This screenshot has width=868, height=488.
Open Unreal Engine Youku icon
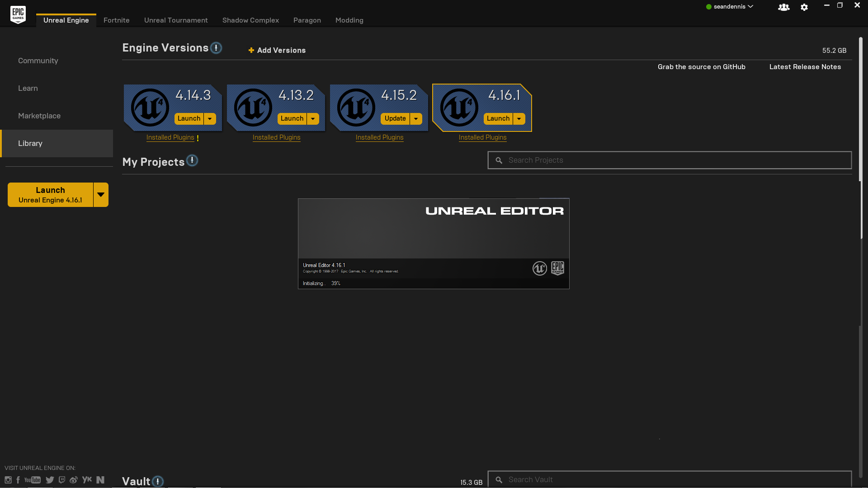pyautogui.click(x=87, y=480)
